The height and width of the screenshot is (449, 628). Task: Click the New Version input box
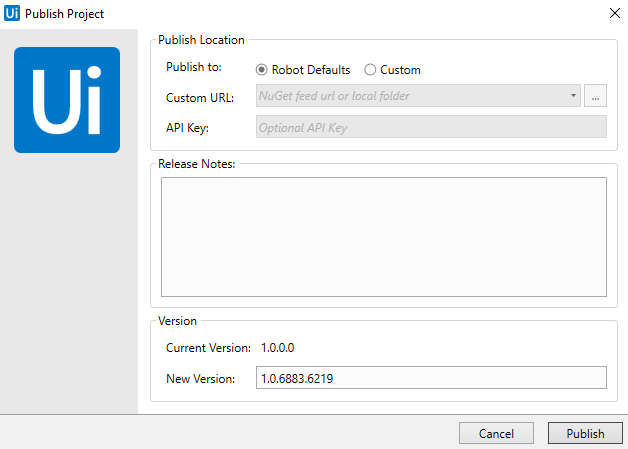click(430, 378)
